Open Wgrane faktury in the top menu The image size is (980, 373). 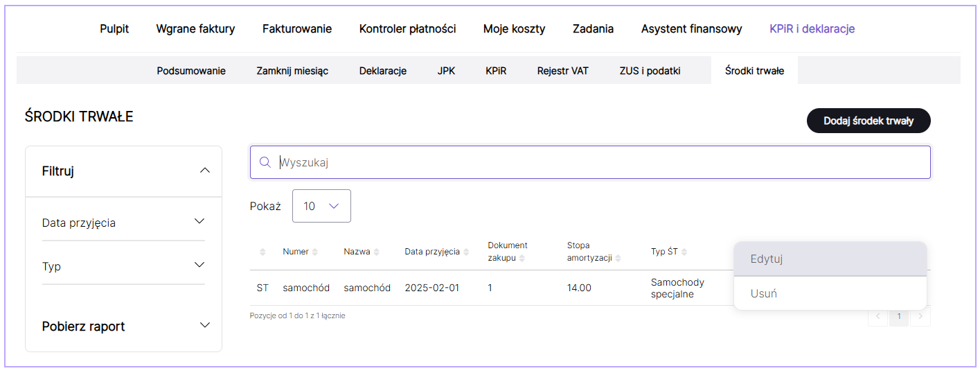(x=195, y=29)
